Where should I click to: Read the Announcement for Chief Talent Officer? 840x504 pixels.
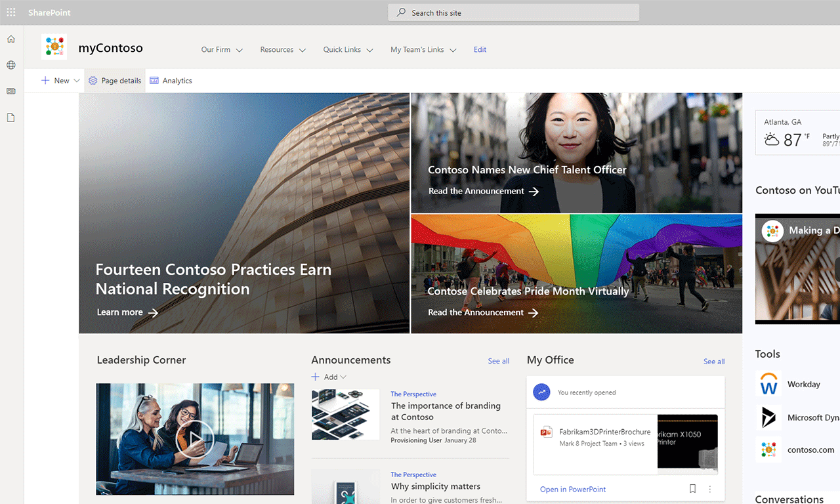[476, 191]
